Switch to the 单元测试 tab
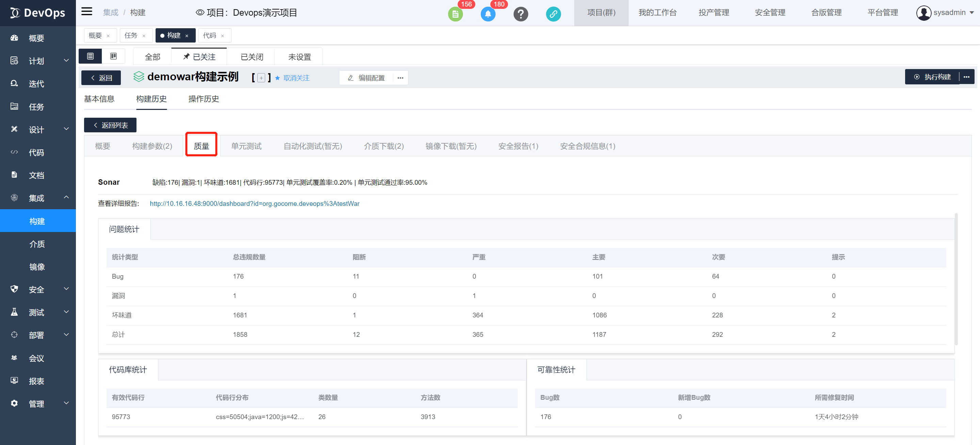This screenshot has width=980, height=445. (246, 146)
